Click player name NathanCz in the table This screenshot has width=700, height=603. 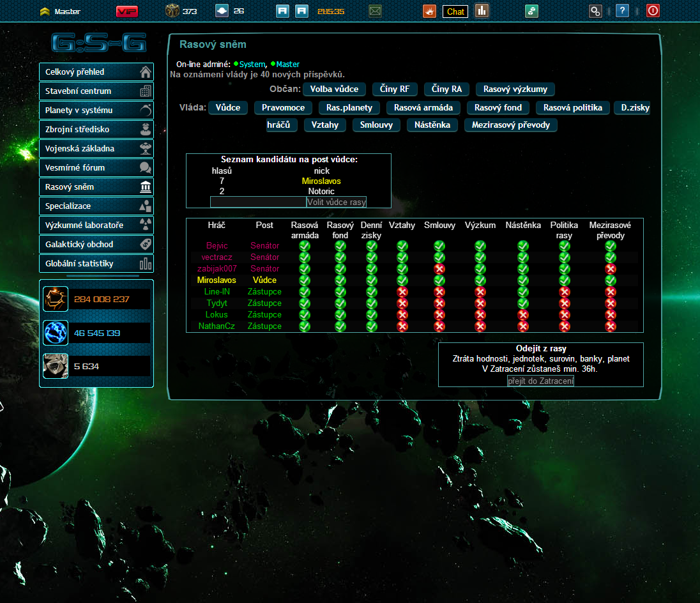point(217,326)
